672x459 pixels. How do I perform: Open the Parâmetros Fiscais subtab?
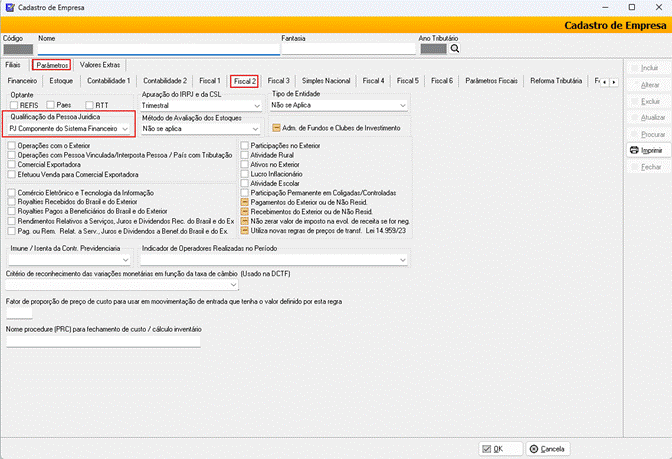pyautogui.click(x=491, y=81)
